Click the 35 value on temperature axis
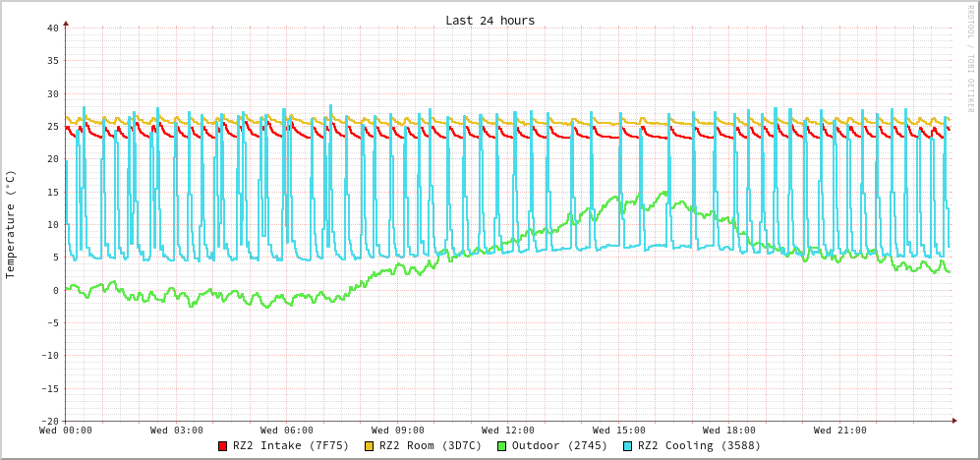980x460 pixels. (x=52, y=61)
